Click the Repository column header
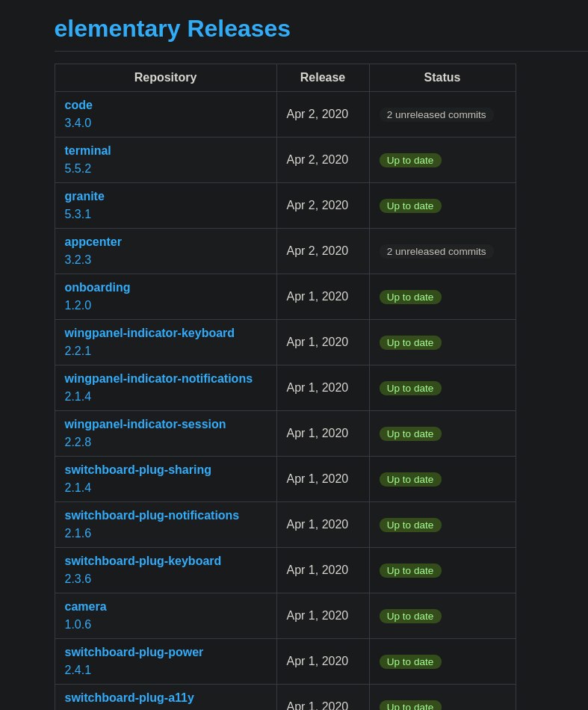 166,78
